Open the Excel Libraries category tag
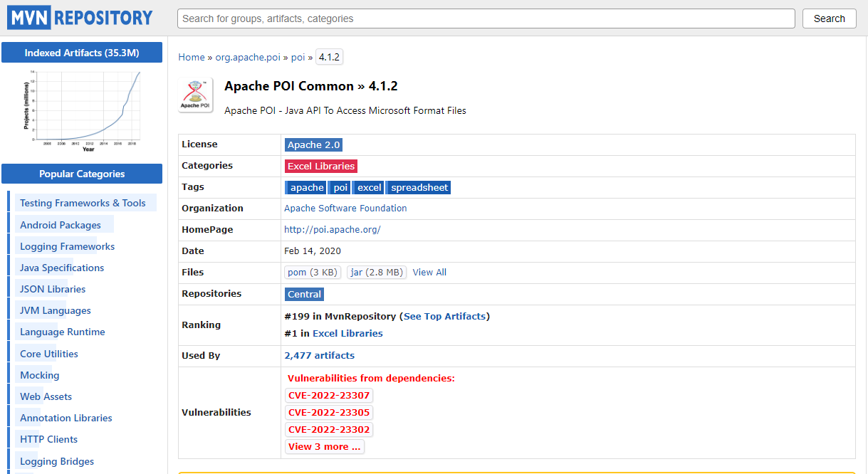 tap(321, 166)
